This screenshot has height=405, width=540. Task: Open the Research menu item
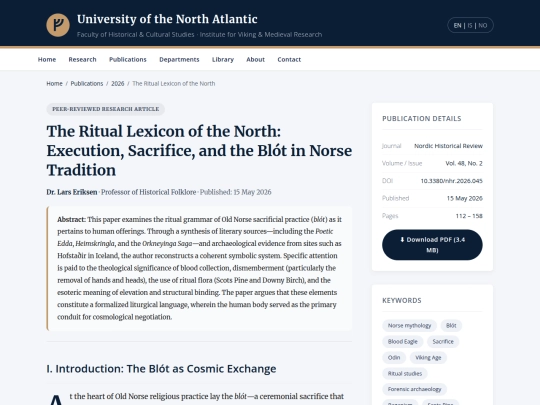82,59
